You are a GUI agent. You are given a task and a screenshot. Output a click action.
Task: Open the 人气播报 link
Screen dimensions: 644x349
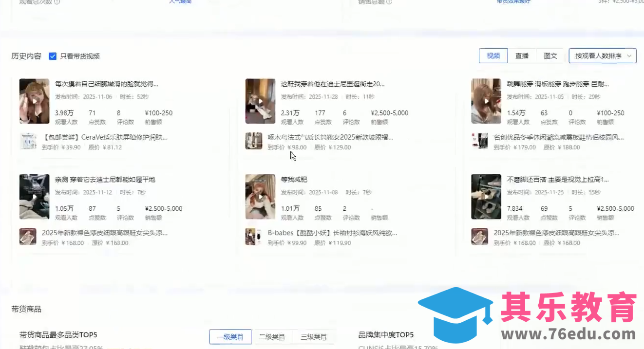coord(180,2)
